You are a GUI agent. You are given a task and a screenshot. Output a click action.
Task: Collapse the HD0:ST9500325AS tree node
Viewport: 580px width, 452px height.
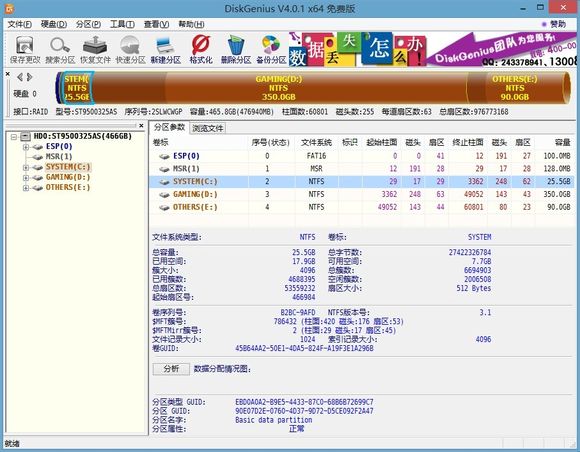[14, 137]
